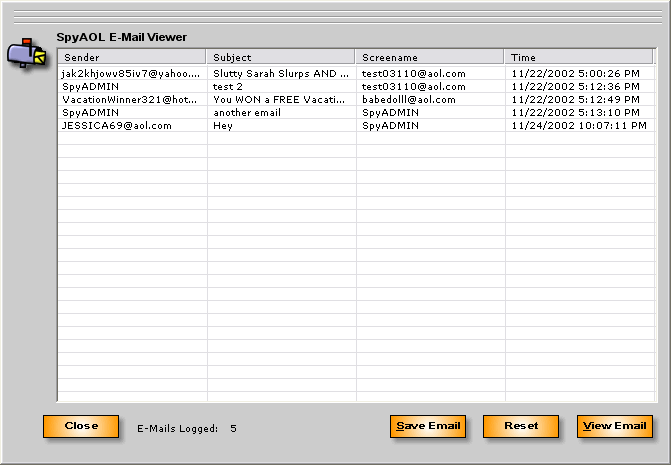The width and height of the screenshot is (671, 465).
Task: Sort emails by Time column header
Action: click(x=580, y=58)
